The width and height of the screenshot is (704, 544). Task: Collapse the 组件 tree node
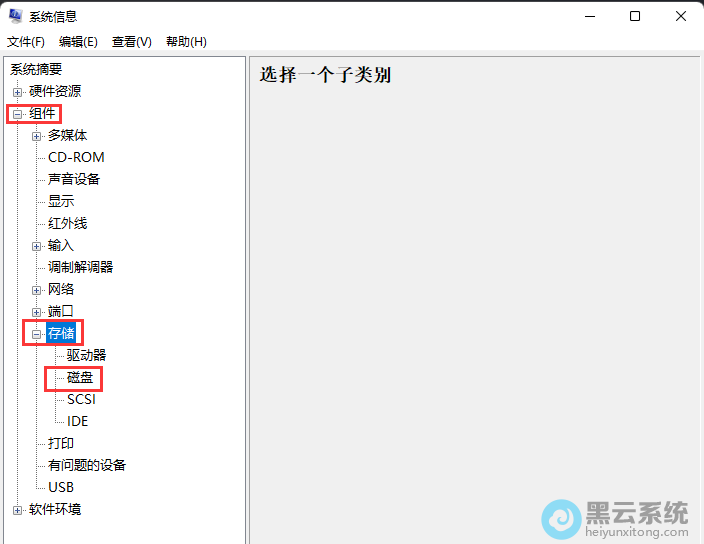[17, 114]
